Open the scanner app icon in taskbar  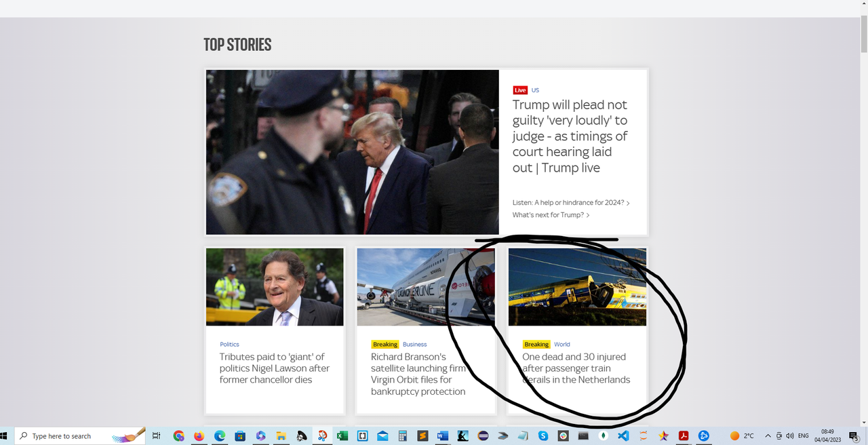click(x=502, y=436)
